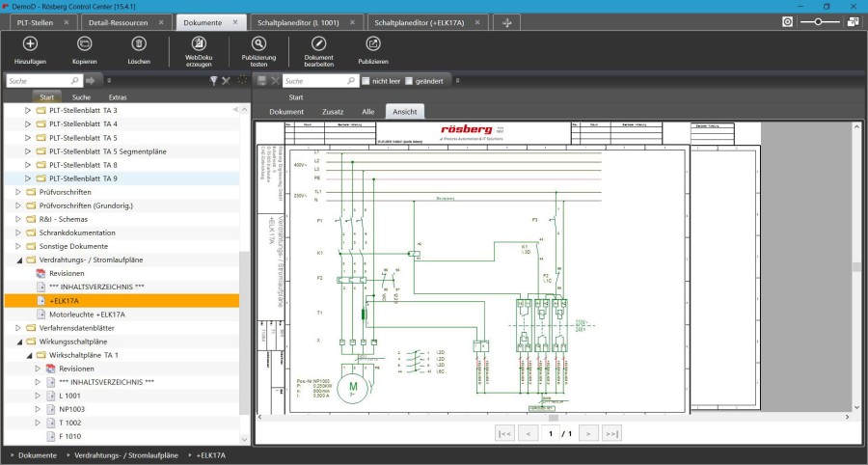Screen dimensions: 868x465
Task: Clear filter with X icon in tree toolbar
Action: point(226,81)
